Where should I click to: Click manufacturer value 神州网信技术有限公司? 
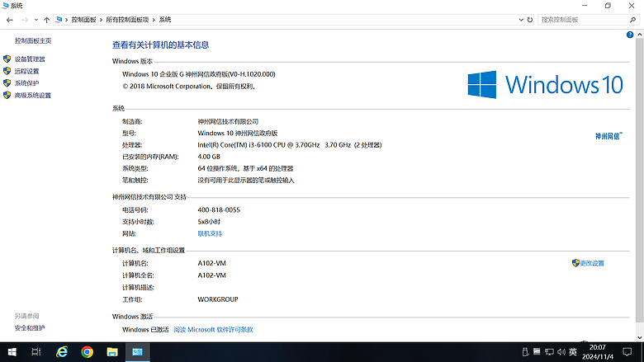tap(228, 121)
